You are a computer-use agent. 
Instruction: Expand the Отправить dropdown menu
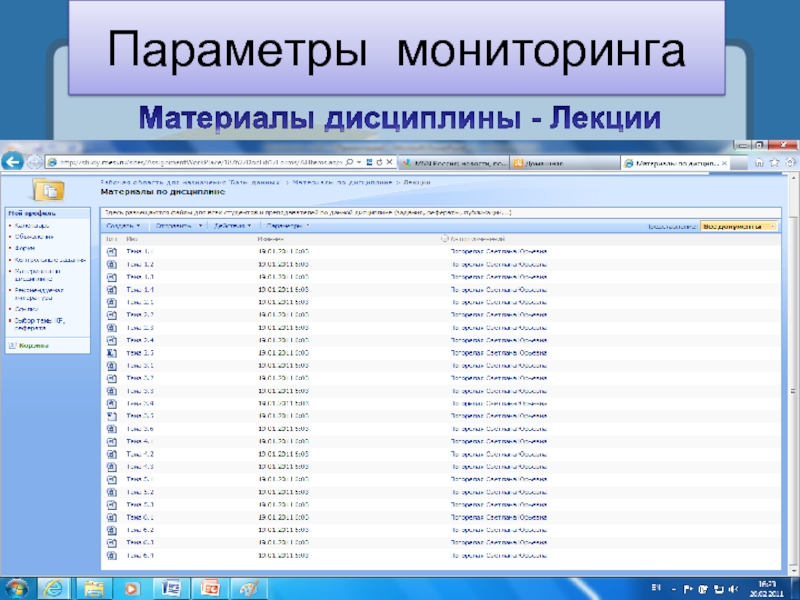179,226
